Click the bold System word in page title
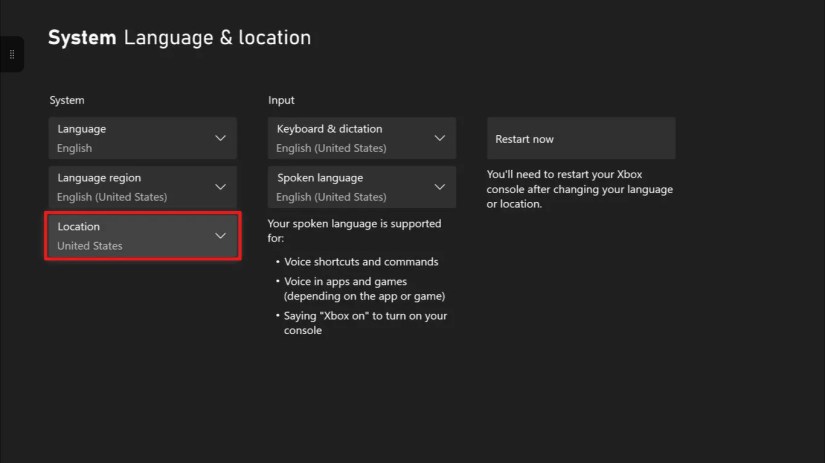825x463 pixels. point(82,38)
